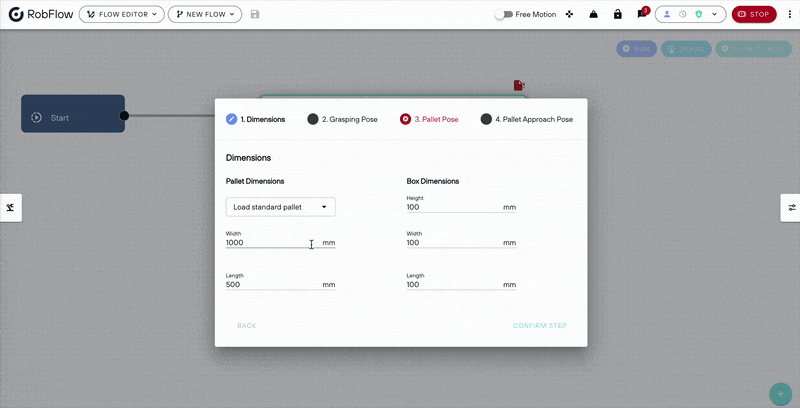Viewport: 800px width, 408px height.
Task: Click the jog arrows icon
Action: click(569, 14)
